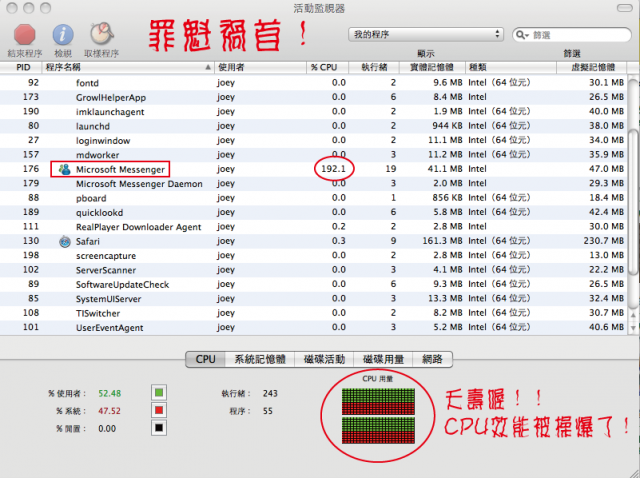The image size is (640, 478).
Task: Click the lower CPU usage graph
Action: tap(378, 430)
